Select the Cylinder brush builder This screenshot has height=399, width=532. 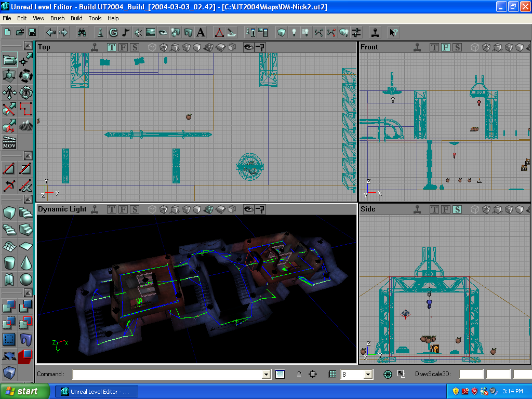[x=9, y=263]
